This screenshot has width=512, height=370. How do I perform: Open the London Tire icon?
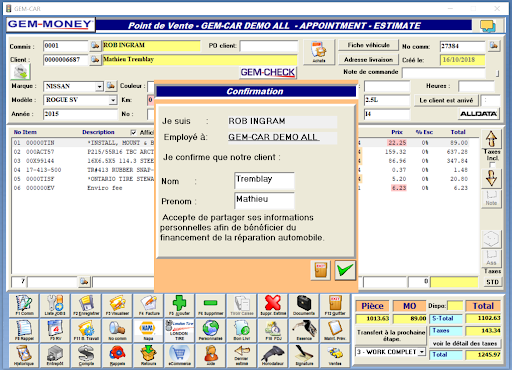click(180, 330)
